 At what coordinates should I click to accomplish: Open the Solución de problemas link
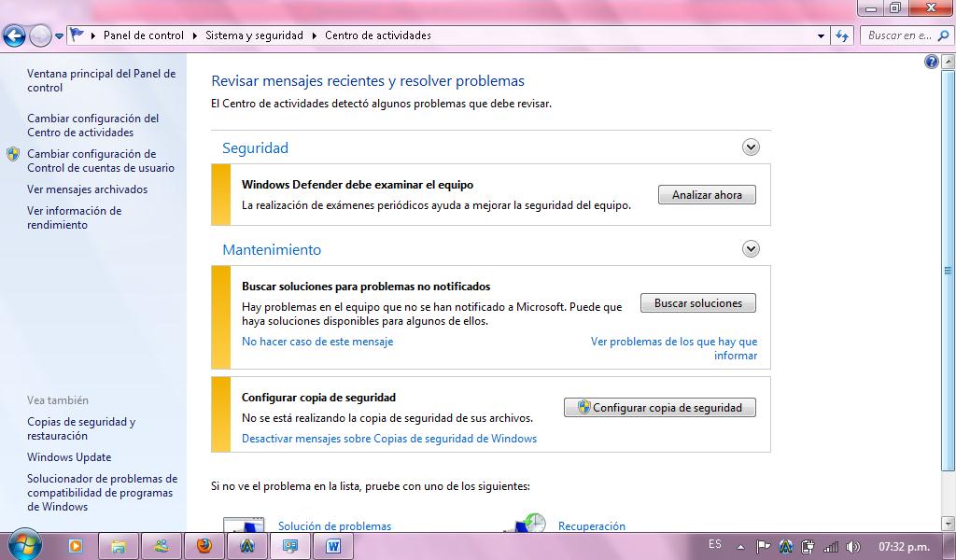[x=335, y=525]
